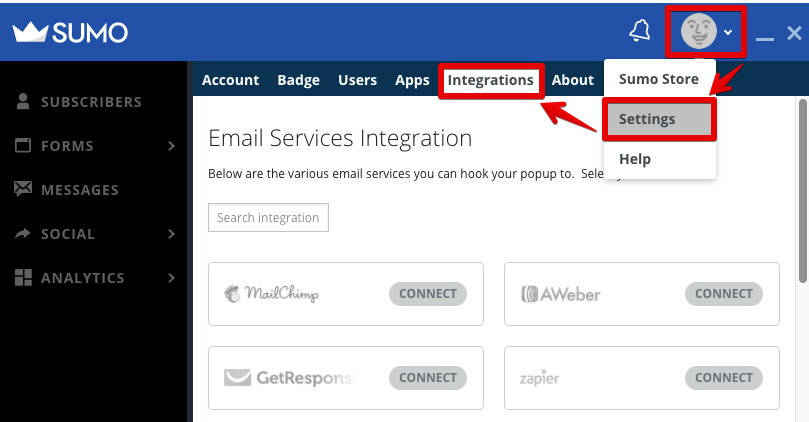The image size is (809, 422).
Task: Click the GetResponse logo
Action: (x=290, y=378)
